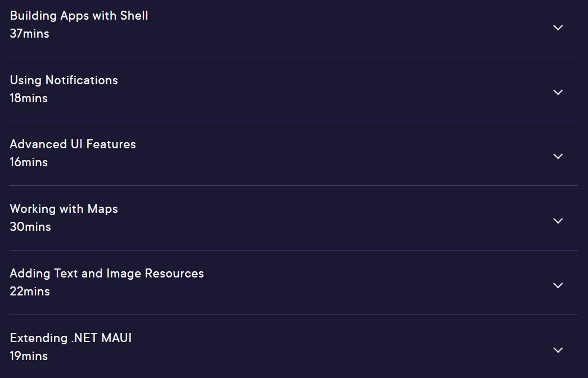The height and width of the screenshot is (378, 588).
Task: Open the Extending .NET MAUI title
Action: (x=71, y=338)
